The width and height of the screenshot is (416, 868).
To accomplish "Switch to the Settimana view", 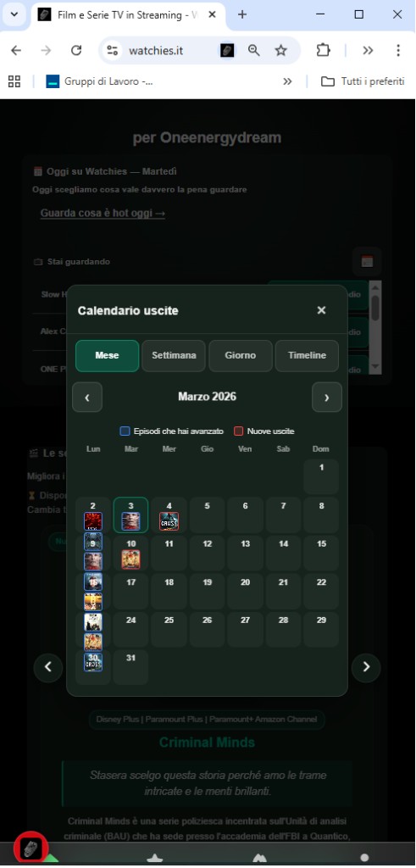I will point(174,355).
